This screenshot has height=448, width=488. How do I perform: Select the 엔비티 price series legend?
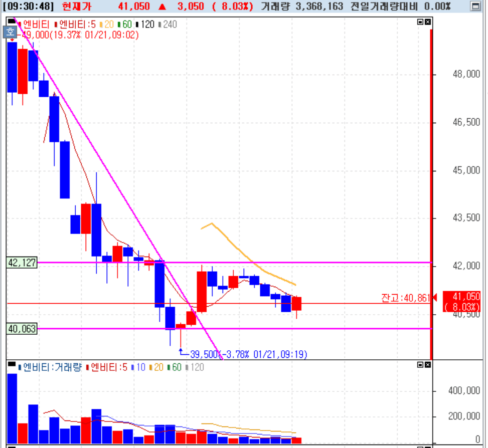click(34, 25)
